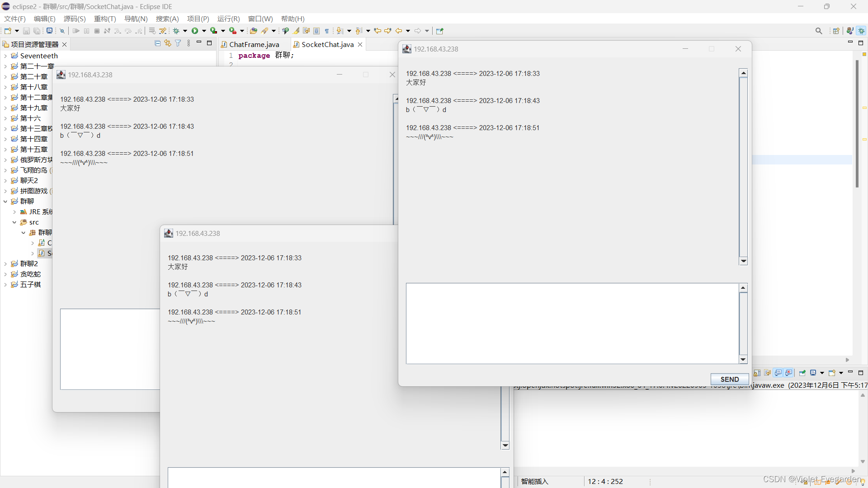868x488 pixels.
Task: Click the New file wizard icon
Action: [8, 31]
